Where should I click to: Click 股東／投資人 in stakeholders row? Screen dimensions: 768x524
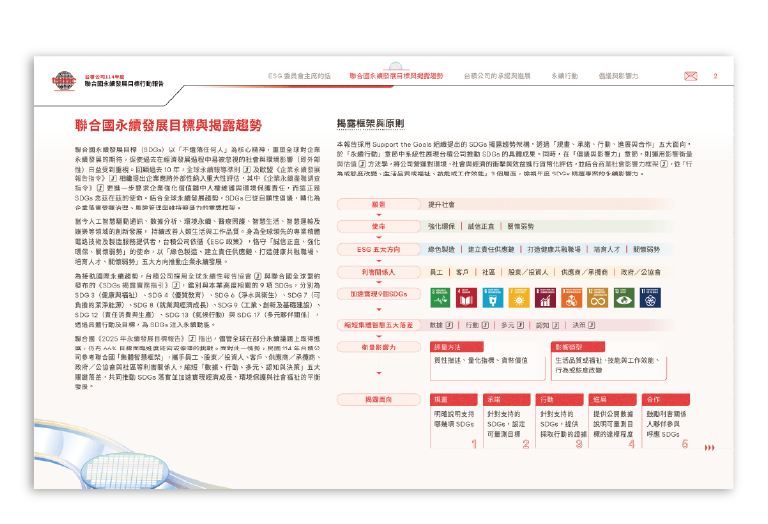[x=528, y=272]
